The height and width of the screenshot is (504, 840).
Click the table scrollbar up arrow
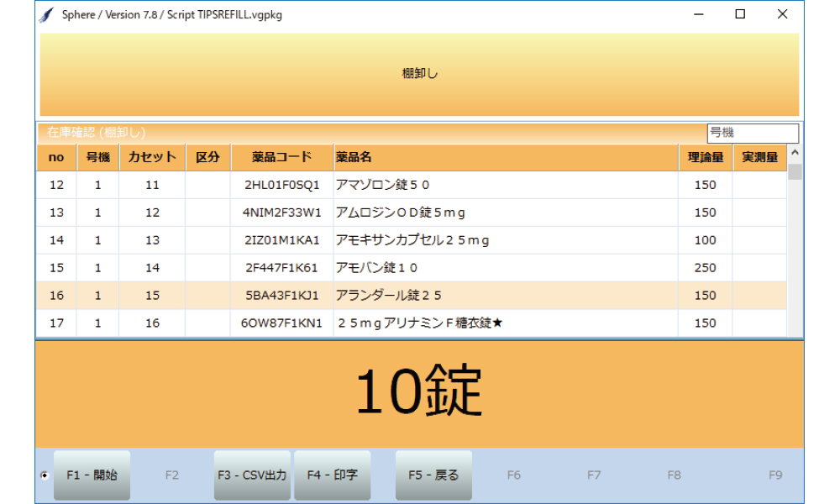pyautogui.click(x=795, y=153)
